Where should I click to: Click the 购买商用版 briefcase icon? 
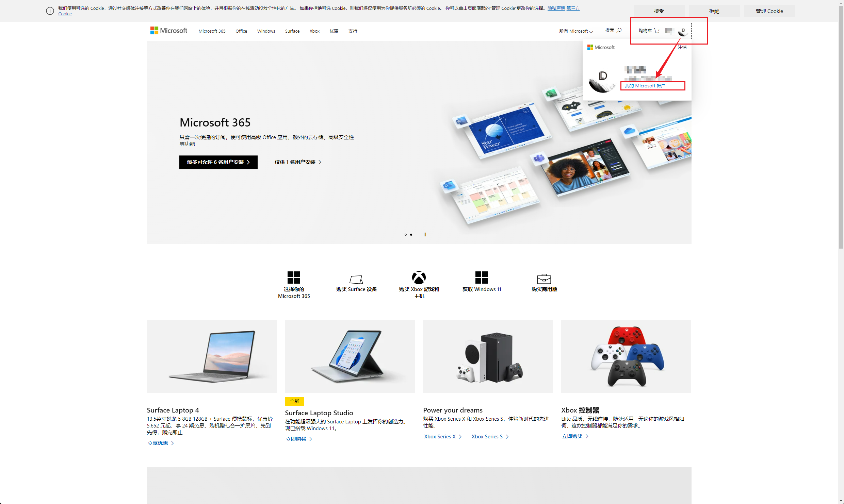[x=544, y=279]
